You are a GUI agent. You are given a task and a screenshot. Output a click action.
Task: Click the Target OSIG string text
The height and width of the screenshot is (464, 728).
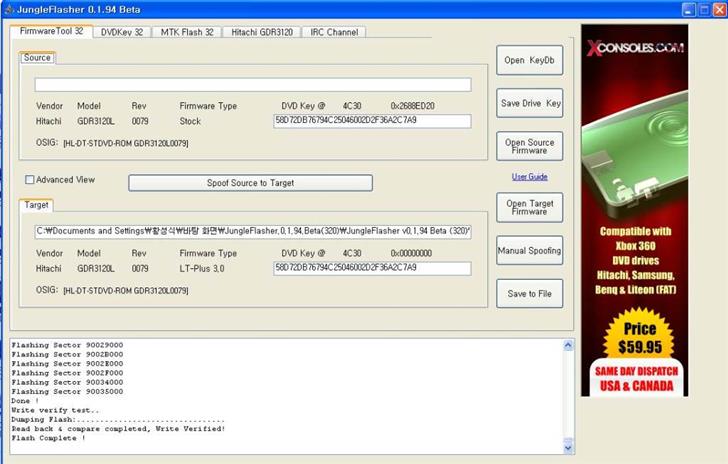(x=126, y=291)
